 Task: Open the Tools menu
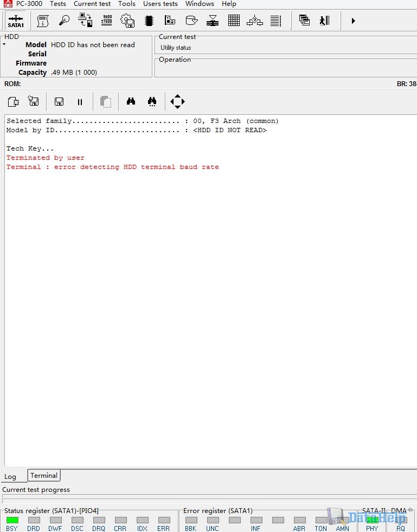coord(127,4)
